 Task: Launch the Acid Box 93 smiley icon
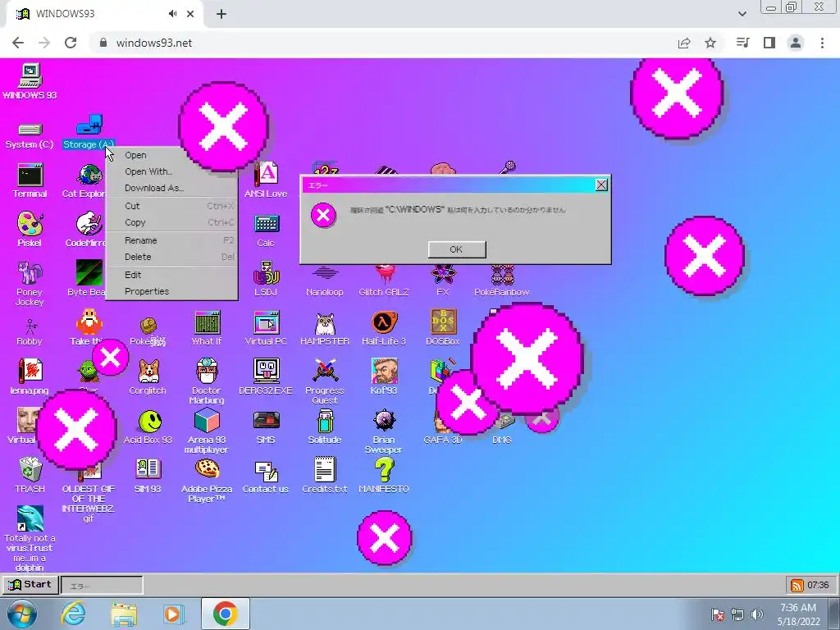tap(149, 421)
